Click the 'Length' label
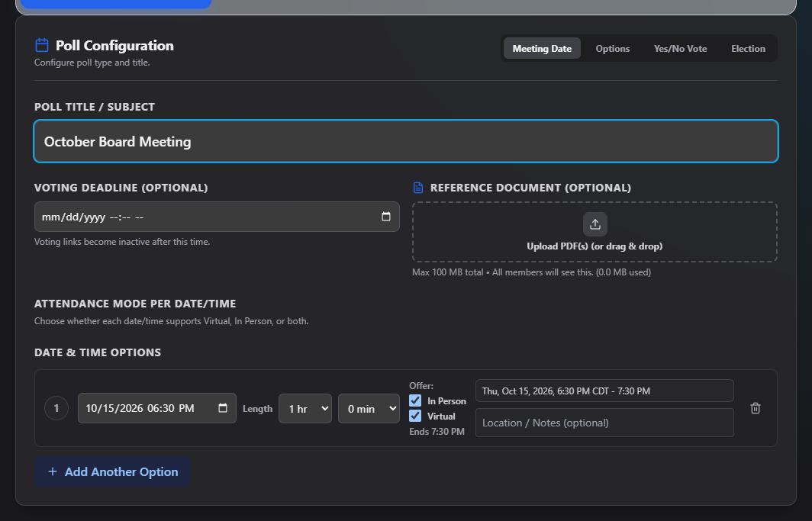Image resolution: width=812 pixels, height=521 pixels. 257,408
